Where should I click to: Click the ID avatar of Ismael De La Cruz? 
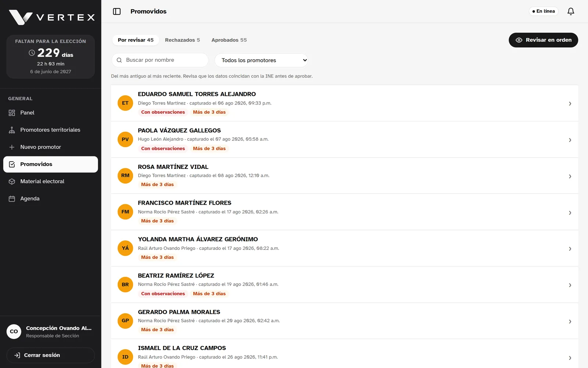coord(125,357)
